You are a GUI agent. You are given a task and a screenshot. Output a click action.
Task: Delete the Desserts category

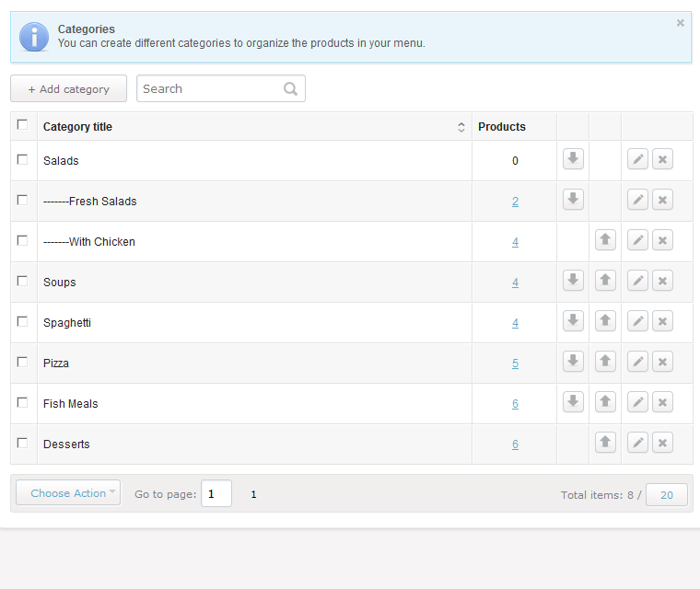pyautogui.click(x=662, y=443)
